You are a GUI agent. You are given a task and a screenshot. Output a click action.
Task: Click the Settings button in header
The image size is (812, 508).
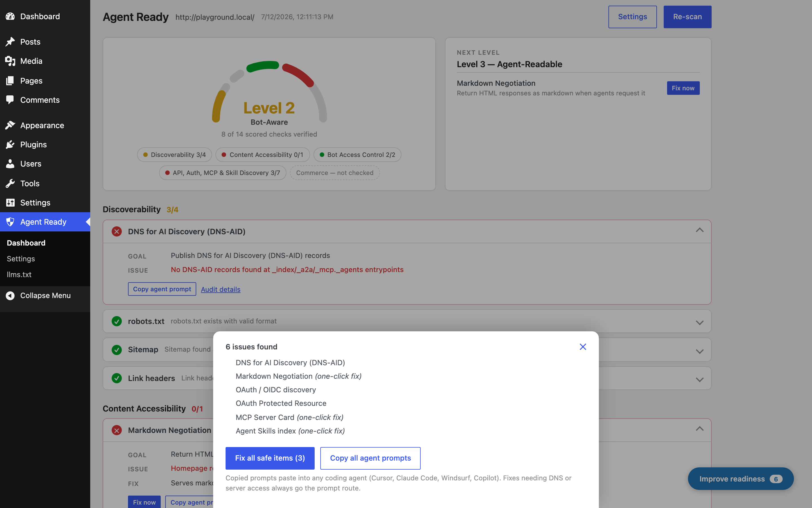coord(632,17)
